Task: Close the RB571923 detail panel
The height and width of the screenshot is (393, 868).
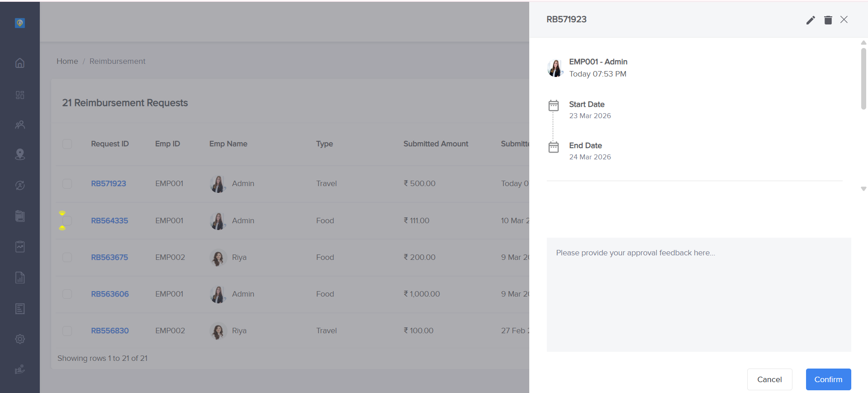Action: click(x=844, y=19)
